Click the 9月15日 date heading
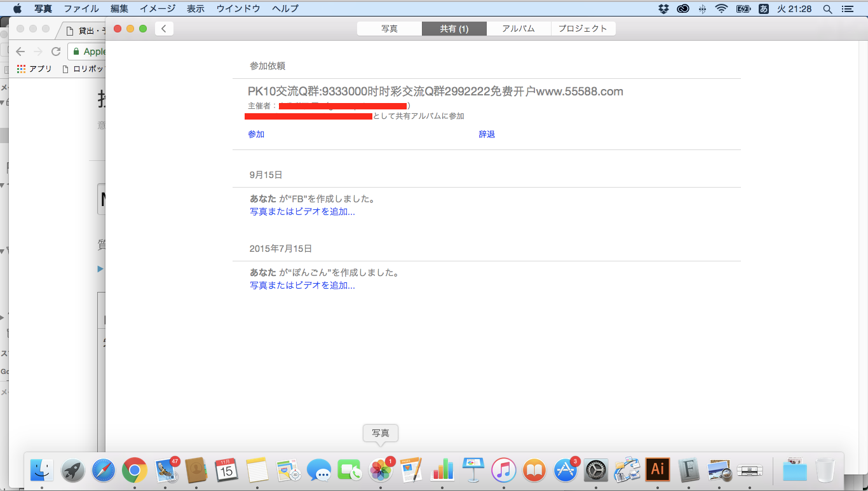Viewport: 868px width, 491px height. 266,175
